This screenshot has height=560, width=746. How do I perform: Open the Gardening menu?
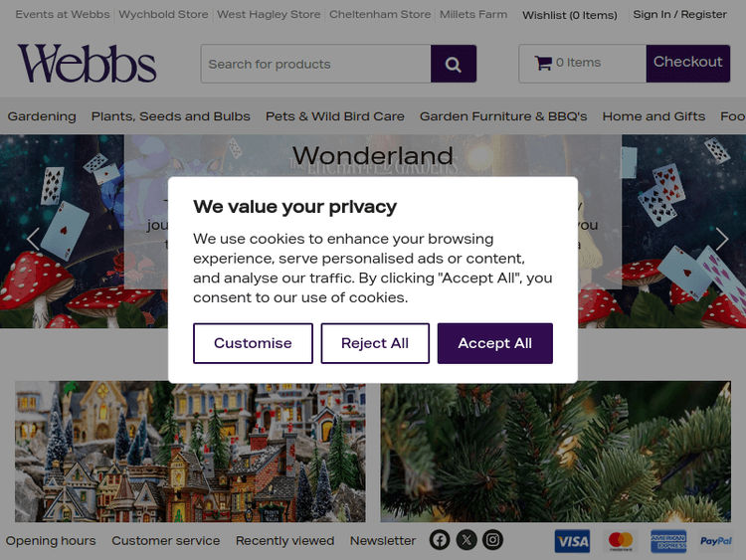[x=42, y=116]
